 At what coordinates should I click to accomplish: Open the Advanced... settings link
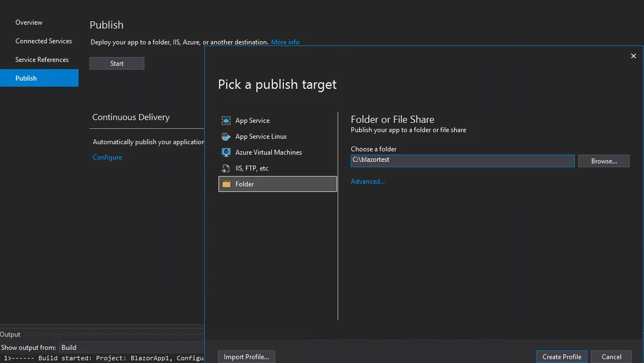(367, 181)
